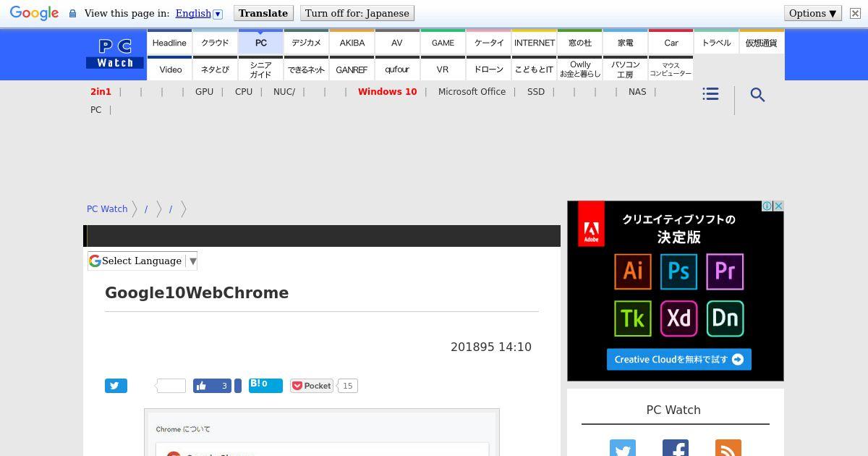The height and width of the screenshot is (456, 868).
Task: Open PC Watch Twitter icon in sidebar
Action: pos(622,448)
